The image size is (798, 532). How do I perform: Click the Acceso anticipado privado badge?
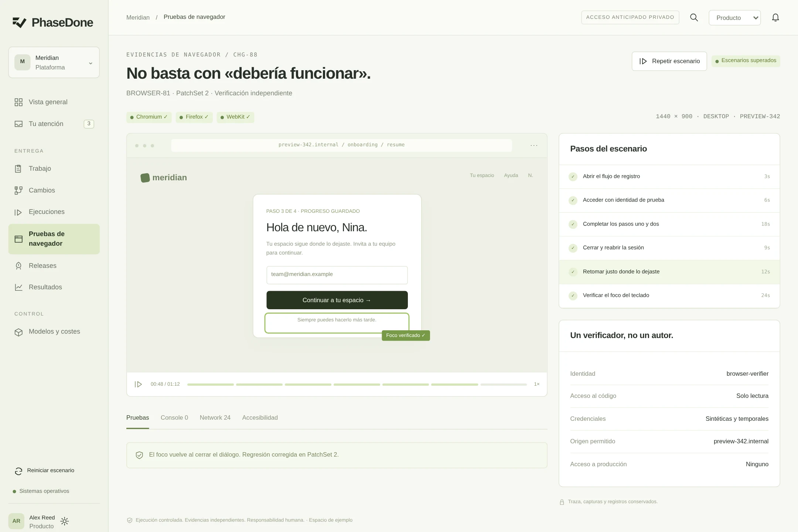[x=630, y=17]
